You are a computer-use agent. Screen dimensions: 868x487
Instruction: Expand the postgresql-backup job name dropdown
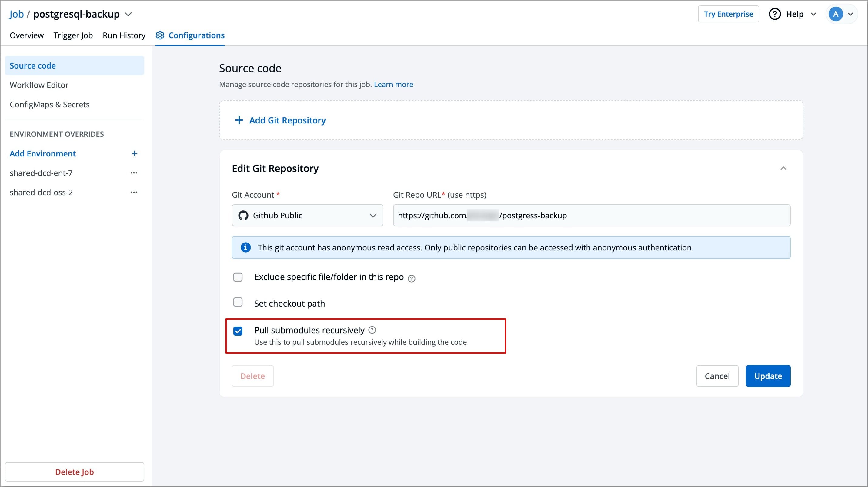click(x=128, y=15)
